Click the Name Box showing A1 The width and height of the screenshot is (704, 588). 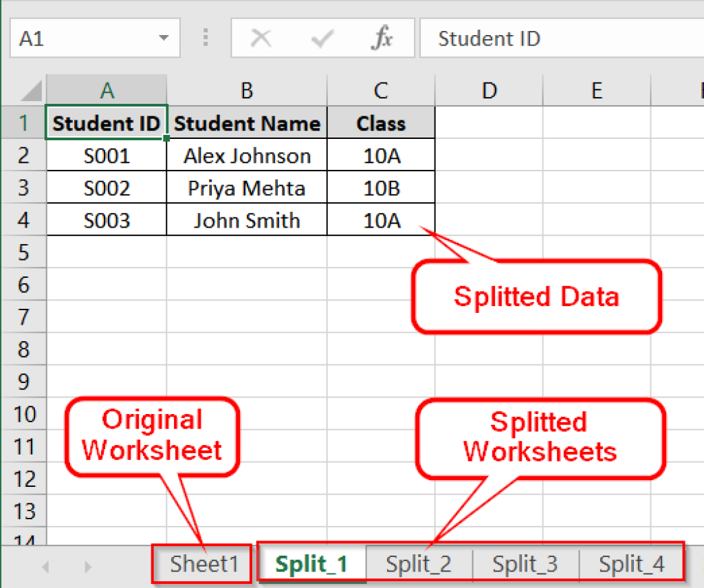click(x=86, y=38)
